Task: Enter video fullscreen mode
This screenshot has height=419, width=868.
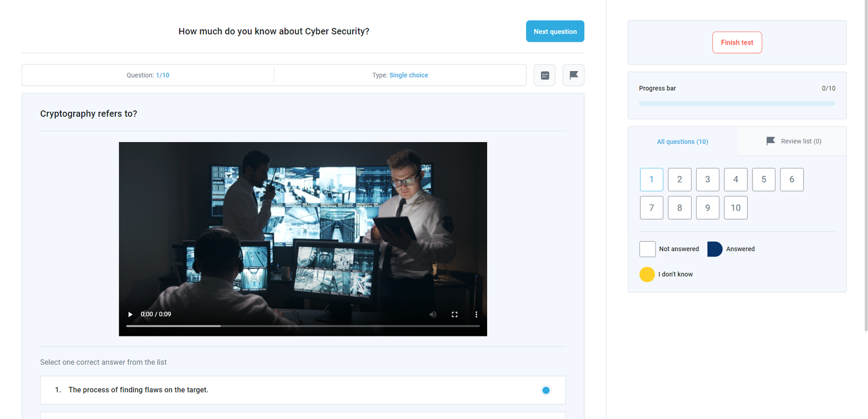Action: [455, 314]
